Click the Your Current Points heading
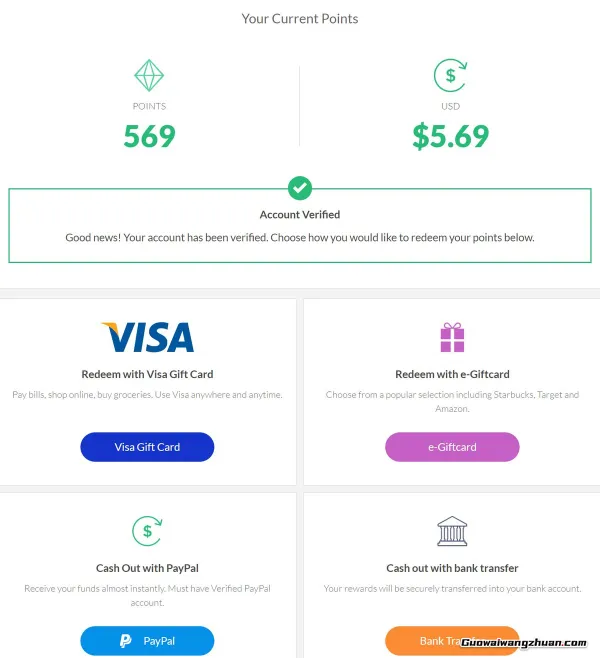The width and height of the screenshot is (600, 658). (x=299, y=18)
